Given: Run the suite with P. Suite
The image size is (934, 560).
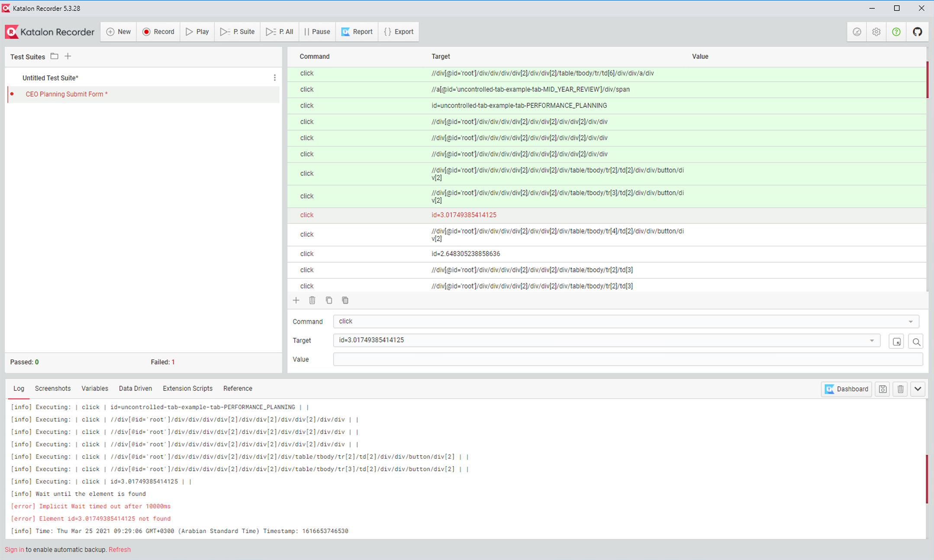Looking at the screenshot, I should [x=238, y=32].
